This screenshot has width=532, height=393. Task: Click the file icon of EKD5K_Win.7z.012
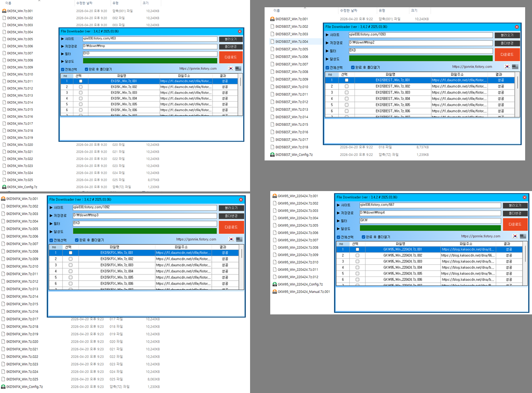(4, 88)
